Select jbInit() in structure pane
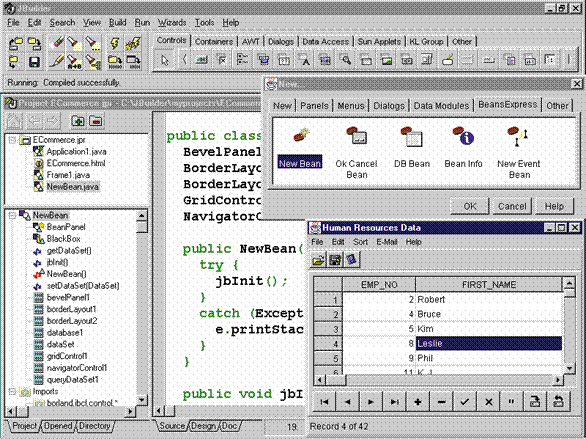 [x=58, y=263]
